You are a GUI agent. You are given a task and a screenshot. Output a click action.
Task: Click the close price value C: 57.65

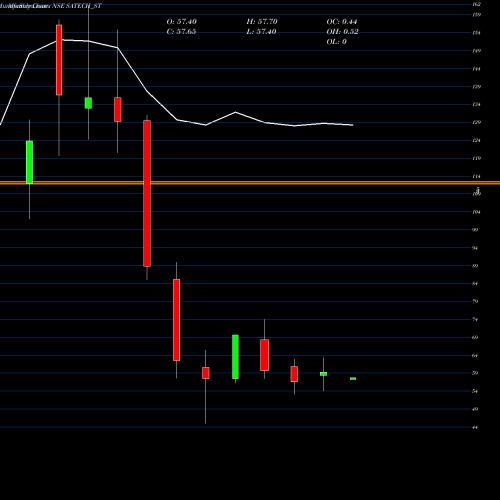coord(181,32)
